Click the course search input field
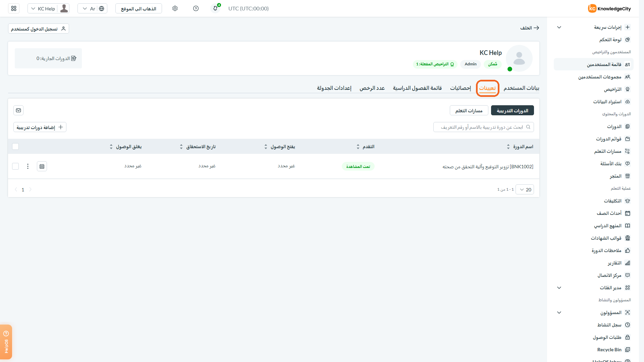 click(483, 127)
